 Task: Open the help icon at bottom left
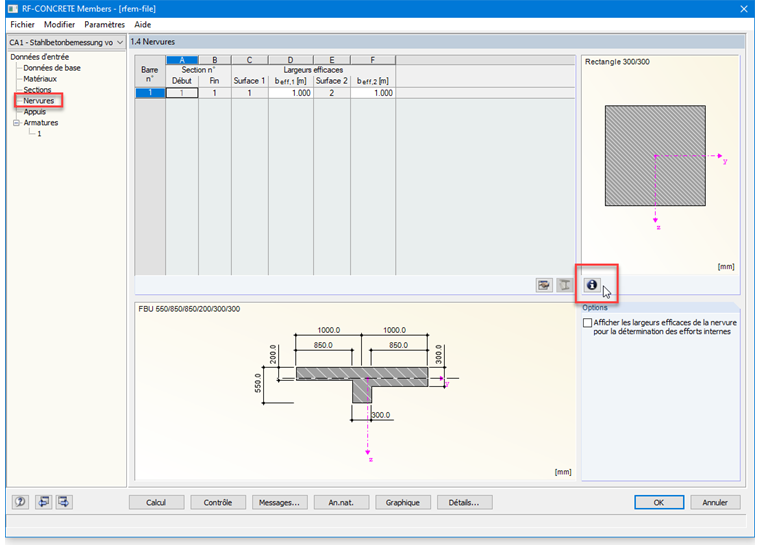click(20, 502)
